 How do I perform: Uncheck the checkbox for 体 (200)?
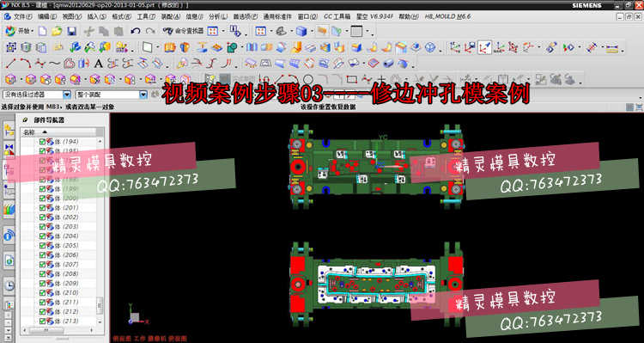[42, 199]
